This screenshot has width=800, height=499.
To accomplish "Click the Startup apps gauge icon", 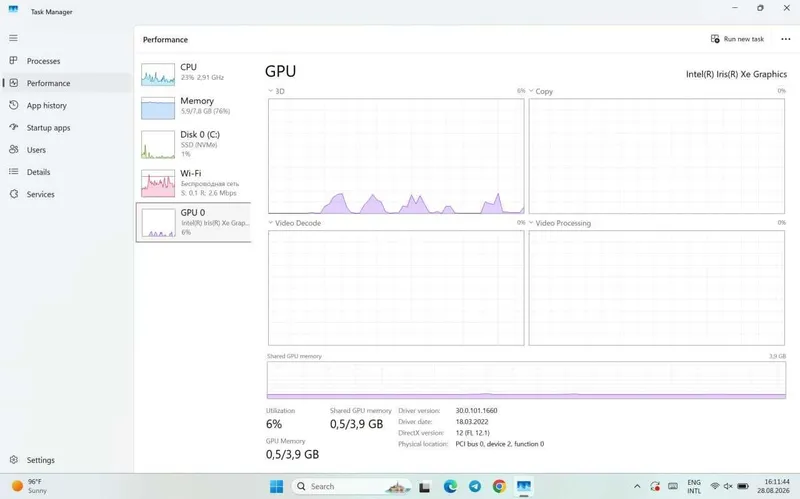I will click(x=14, y=127).
